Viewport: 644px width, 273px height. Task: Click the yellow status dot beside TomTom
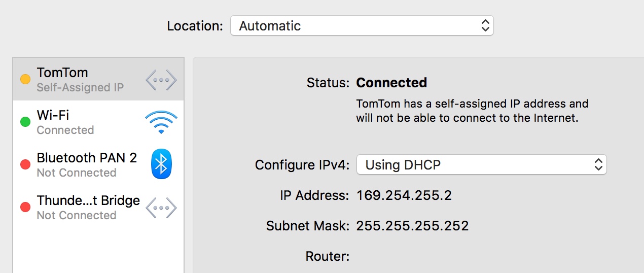pos(25,80)
